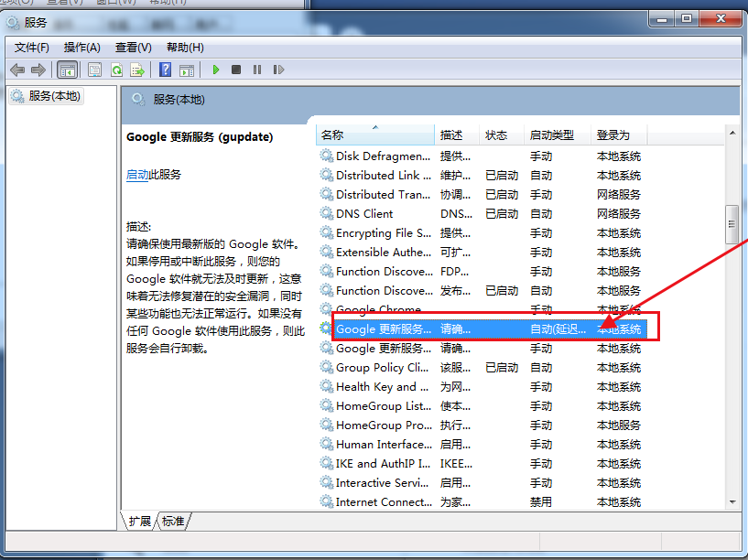Click the Refresh toolbar icon

(x=116, y=70)
